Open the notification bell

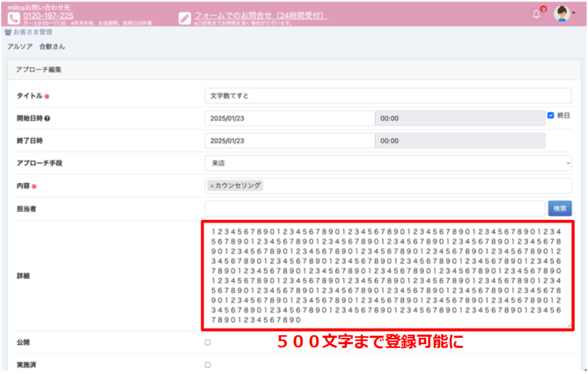tap(536, 15)
